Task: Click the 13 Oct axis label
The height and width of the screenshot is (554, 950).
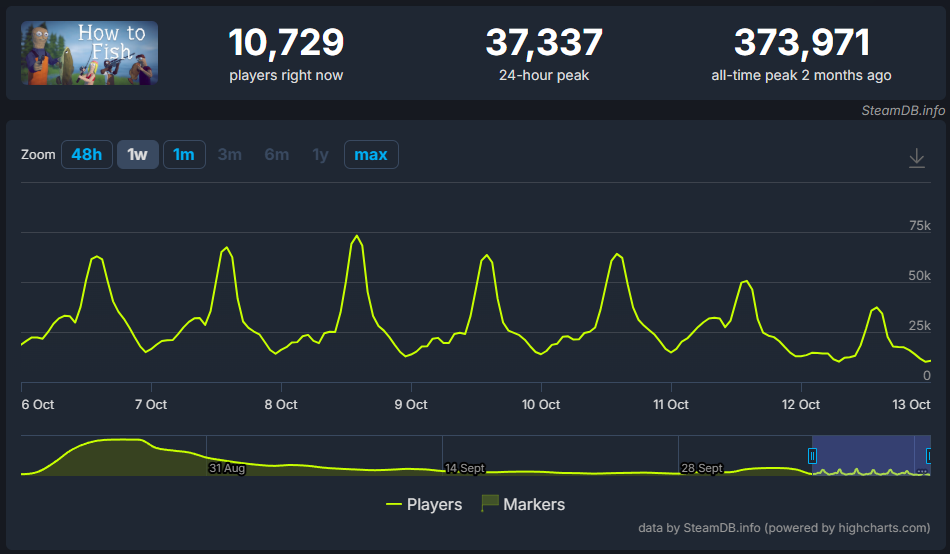Action: pos(911,404)
